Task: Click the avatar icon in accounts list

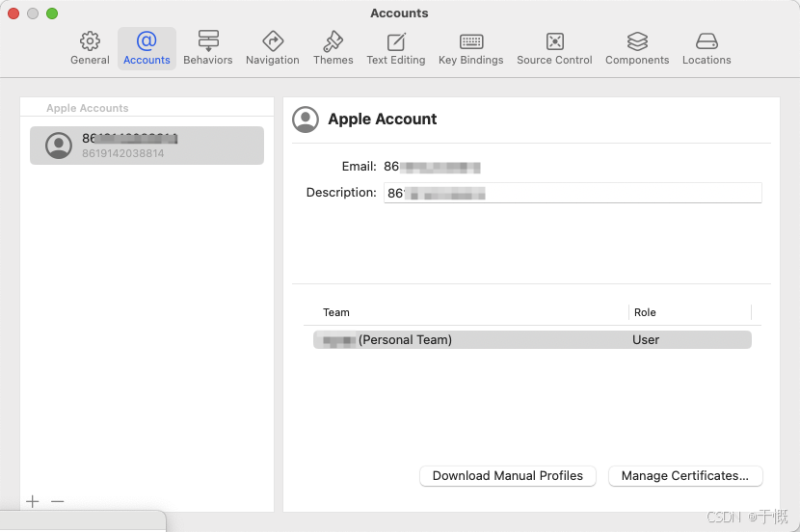Action: tap(59, 146)
